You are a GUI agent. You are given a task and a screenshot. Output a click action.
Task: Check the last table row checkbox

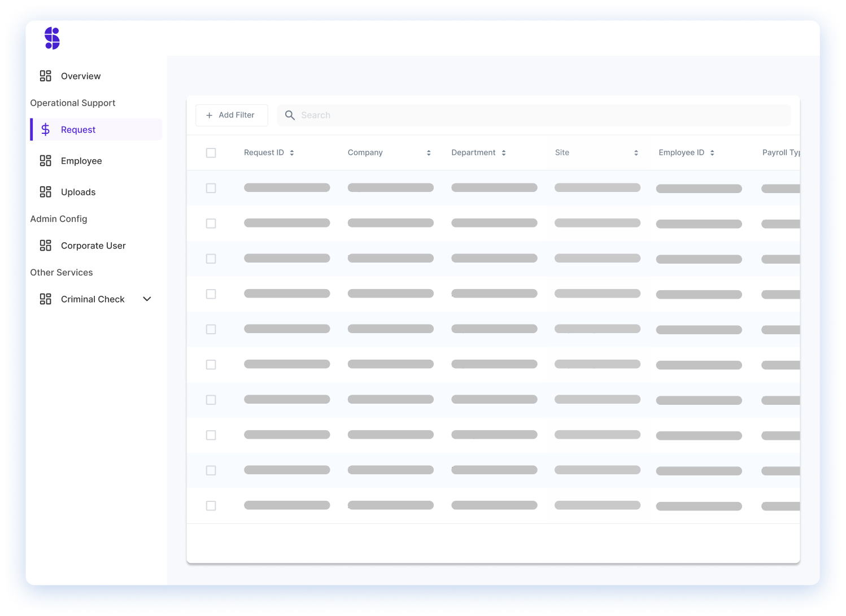pos(211,506)
